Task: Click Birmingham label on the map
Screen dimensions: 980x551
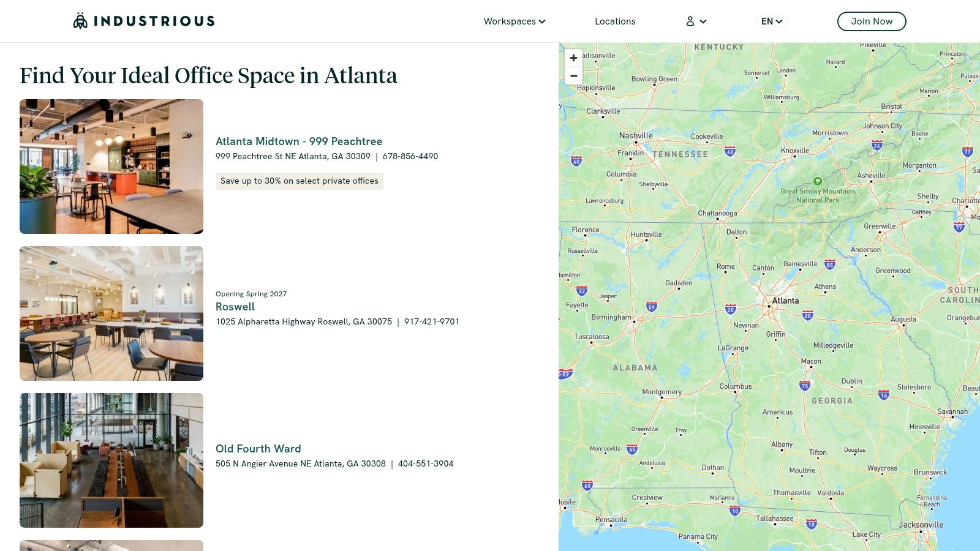Action: (x=611, y=317)
